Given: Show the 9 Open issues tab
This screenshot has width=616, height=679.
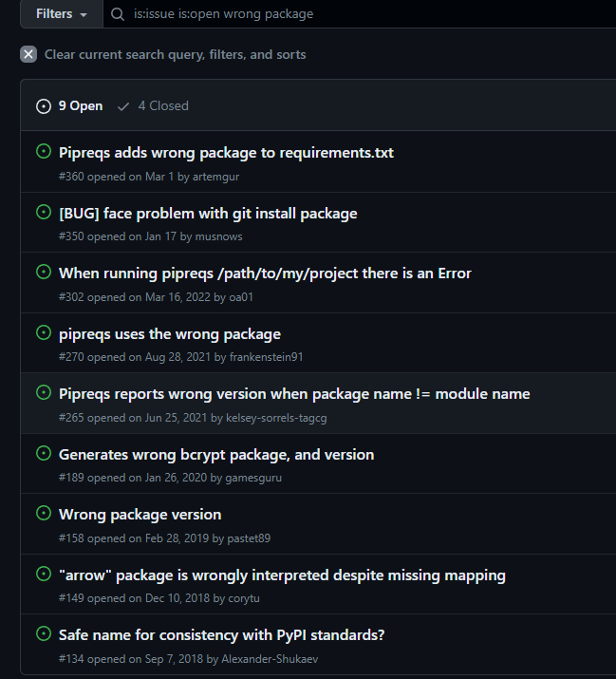Looking at the screenshot, I should [69, 106].
